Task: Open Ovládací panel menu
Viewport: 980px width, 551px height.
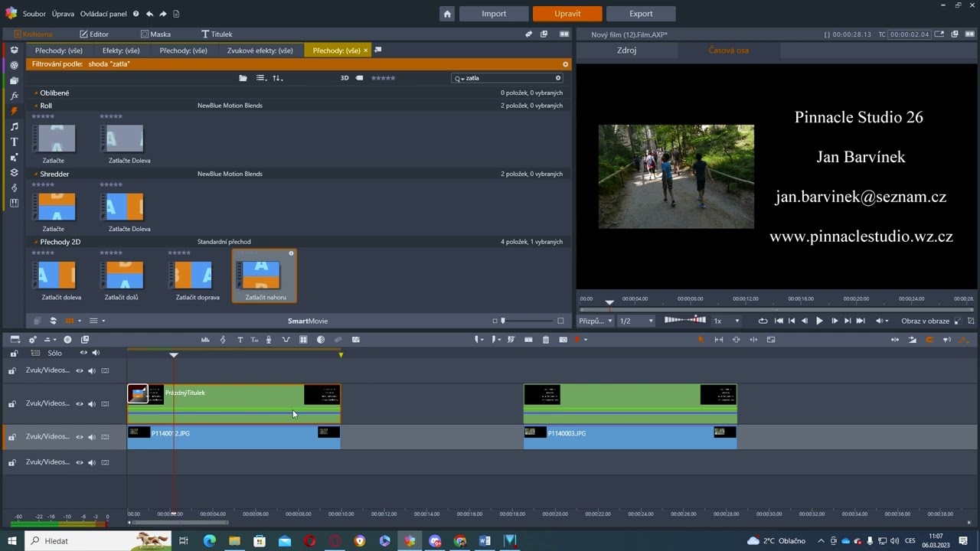Action: pyautogui.click(x=103, y=14)
